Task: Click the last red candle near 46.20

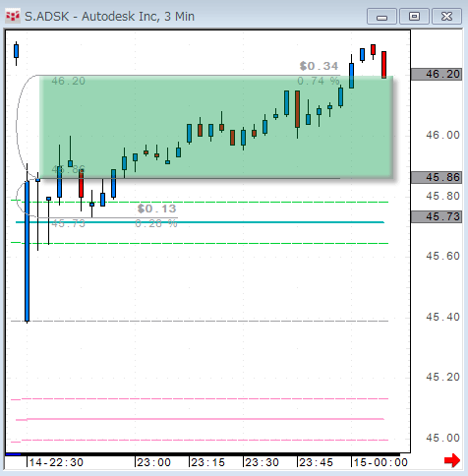Action: tap(383, 65)
